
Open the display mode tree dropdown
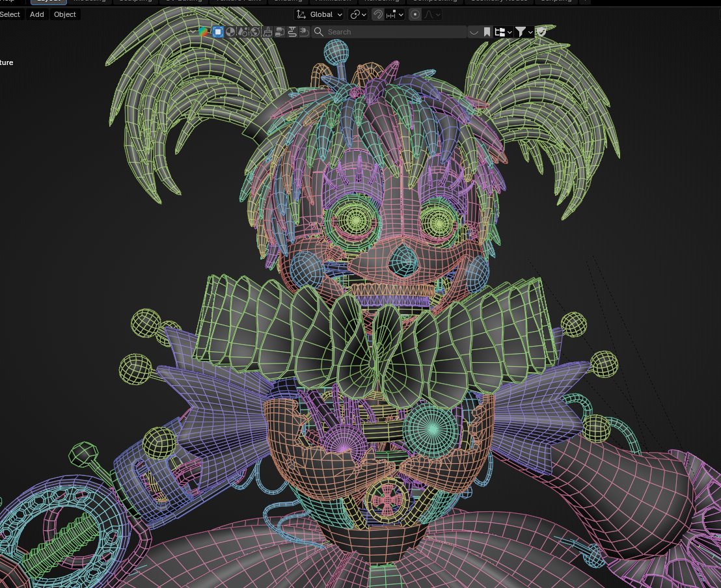pos(503,32)
